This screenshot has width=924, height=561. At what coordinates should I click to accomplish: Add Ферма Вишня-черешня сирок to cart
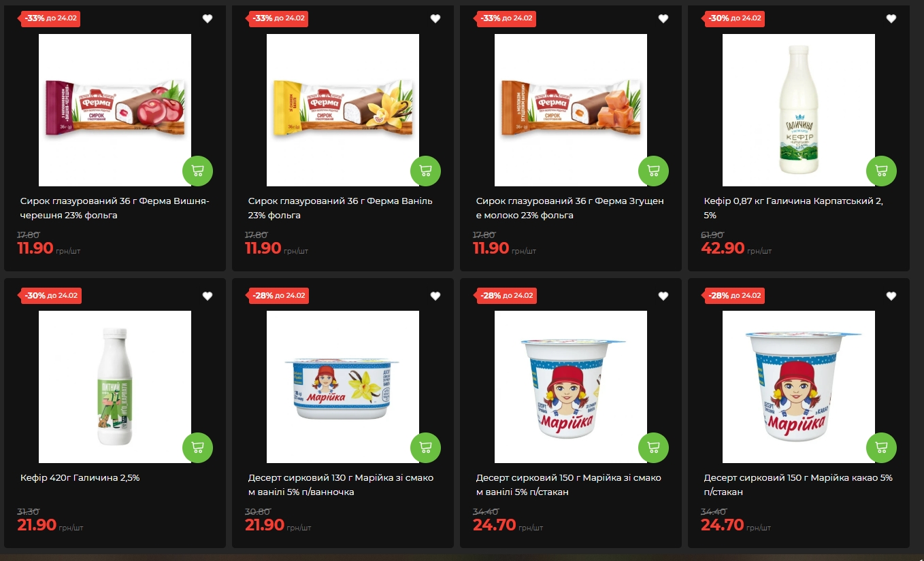pyautogui.click(x=197, y=171)
